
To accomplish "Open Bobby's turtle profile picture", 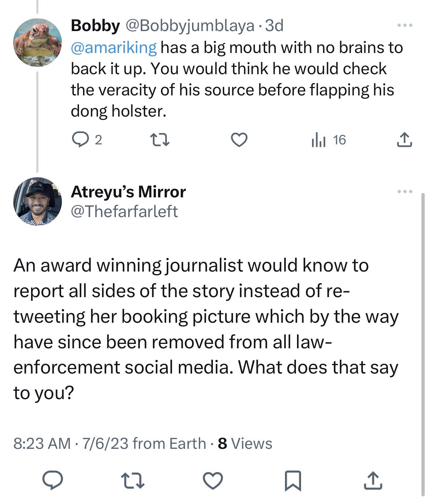I will (38, 42).
